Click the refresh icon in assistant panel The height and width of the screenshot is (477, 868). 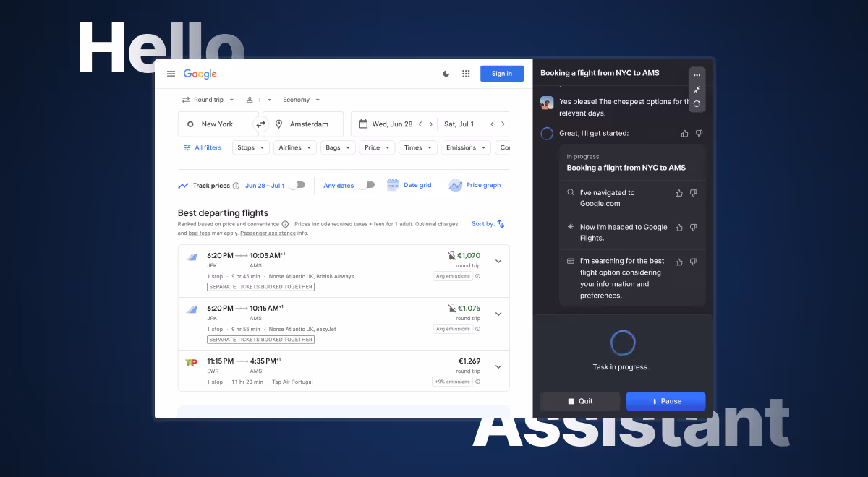tap(697, 104)
